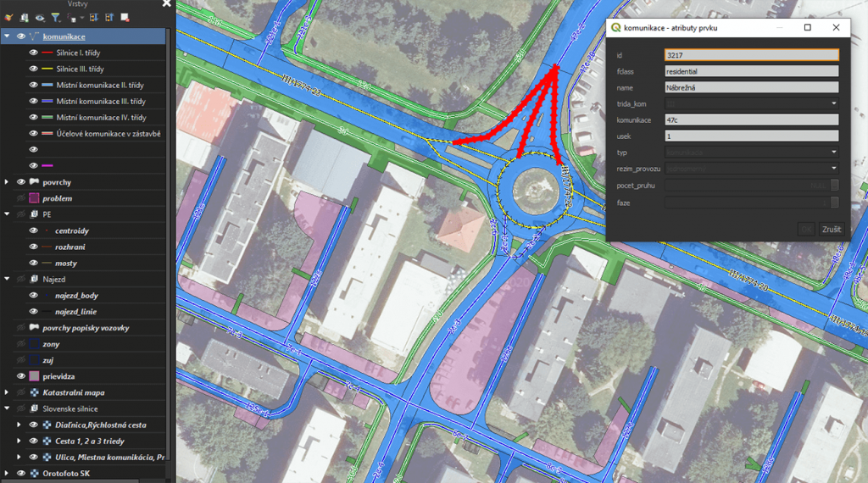Click the add group icon
The height and width of the screenshot is (483, 868).
pyautogui.click(x=25, y=17)
